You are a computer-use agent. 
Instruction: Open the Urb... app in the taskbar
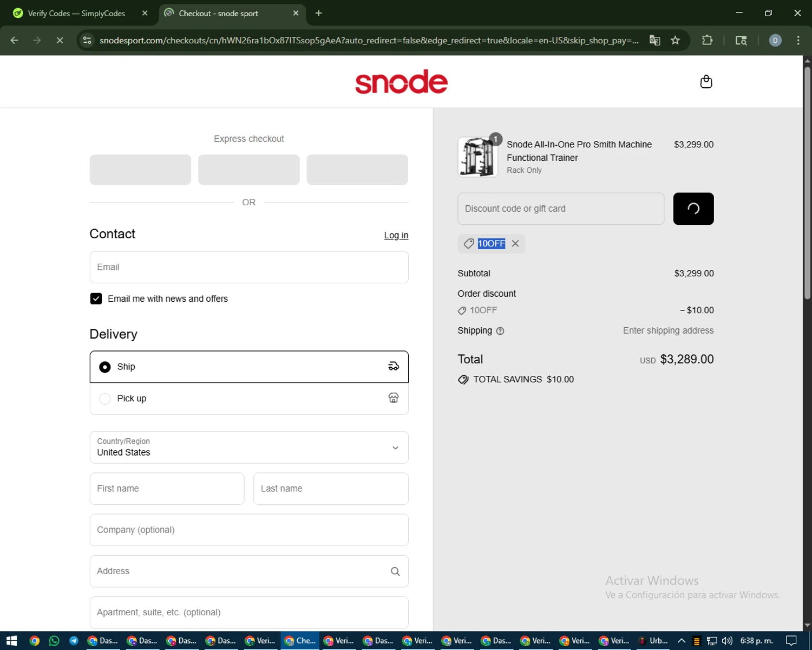point(653,641)
